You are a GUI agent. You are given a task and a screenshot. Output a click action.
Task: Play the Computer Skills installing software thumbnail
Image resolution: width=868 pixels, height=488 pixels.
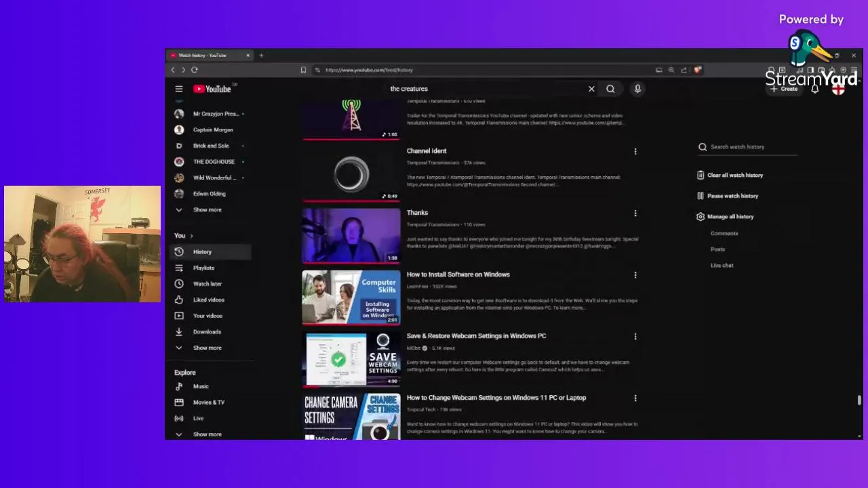pyautogui.click(x=351, y=298)
